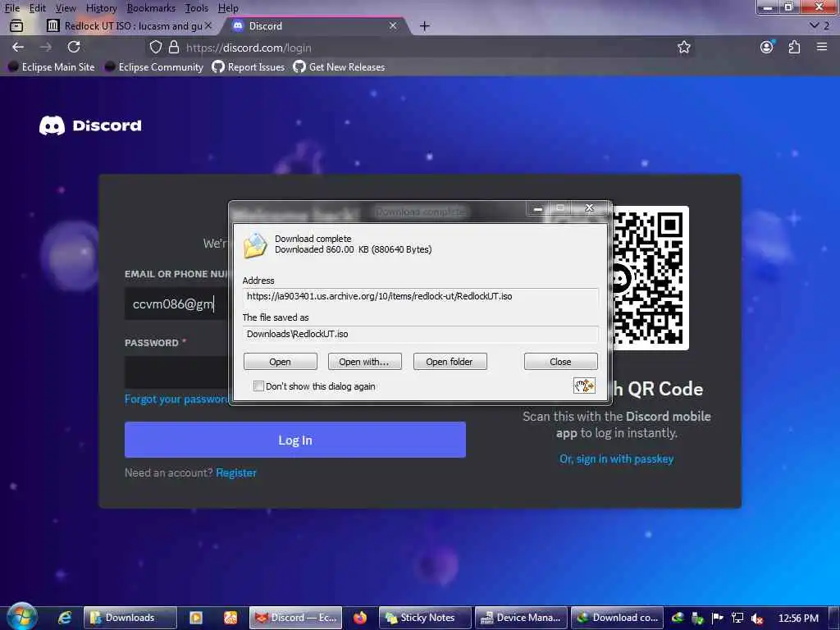The image size is (840, 630).
Task: Open the Tools menu
Action: point(196,8)
